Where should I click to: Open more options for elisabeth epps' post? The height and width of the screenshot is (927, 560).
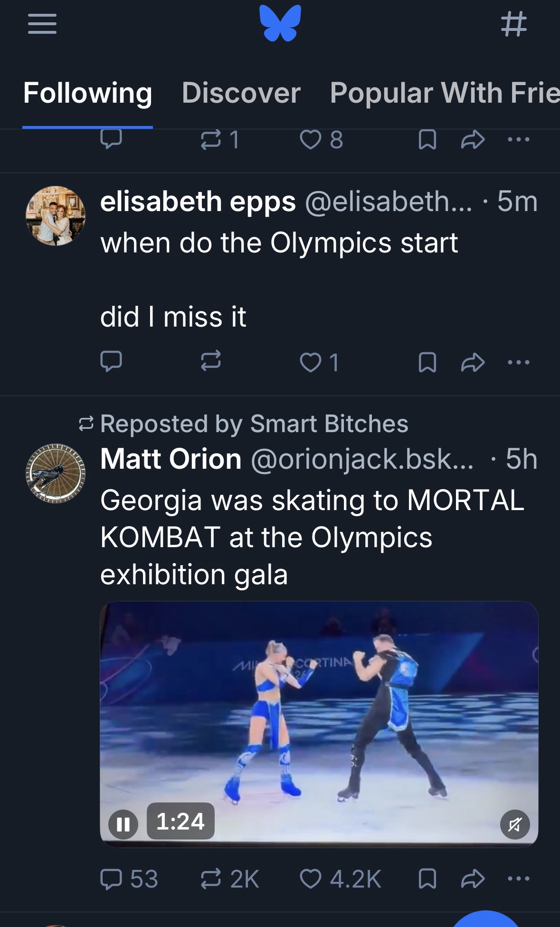[518, 362]
